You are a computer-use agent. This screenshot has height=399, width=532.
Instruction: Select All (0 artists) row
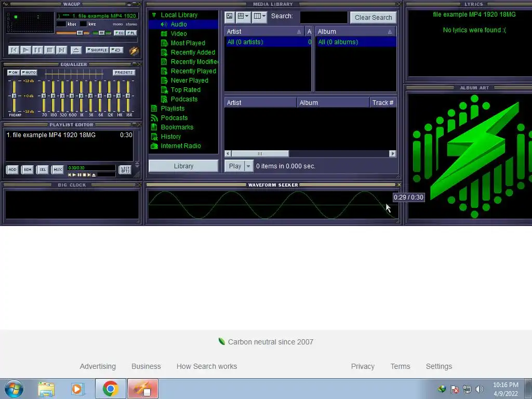[268, 42]
